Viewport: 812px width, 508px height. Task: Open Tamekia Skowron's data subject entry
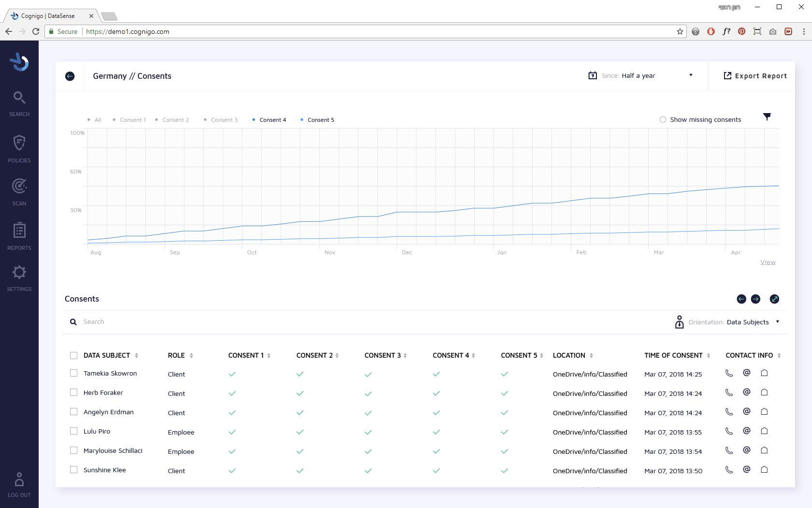point(110,374)
